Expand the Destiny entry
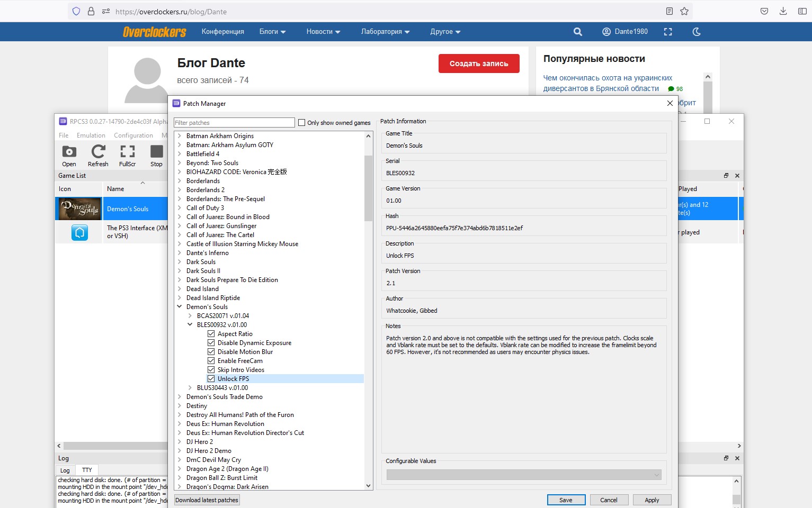The image size is (812, 508). tap(180, 406)
